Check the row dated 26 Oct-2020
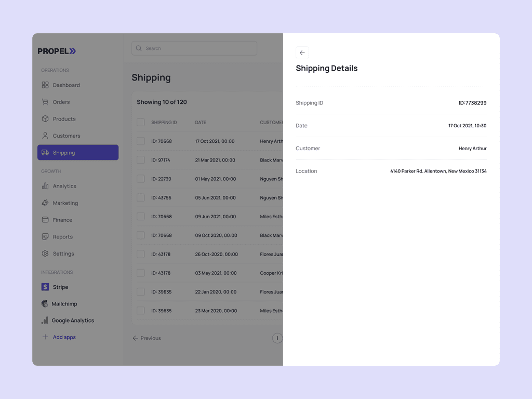 click(x=141, y=254)
